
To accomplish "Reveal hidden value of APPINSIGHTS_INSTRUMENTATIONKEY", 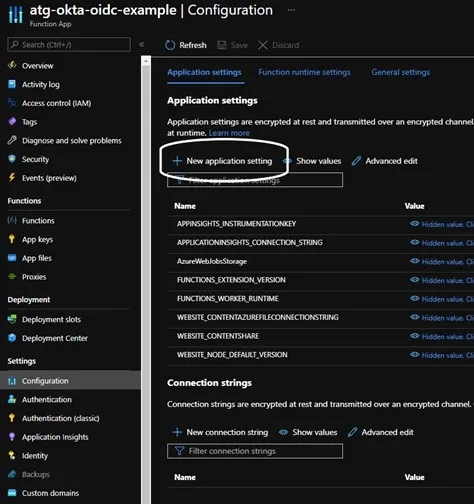I will [441, 224].
